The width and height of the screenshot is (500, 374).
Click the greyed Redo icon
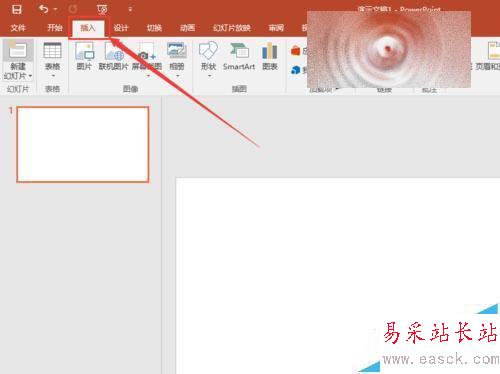[73, 9]
